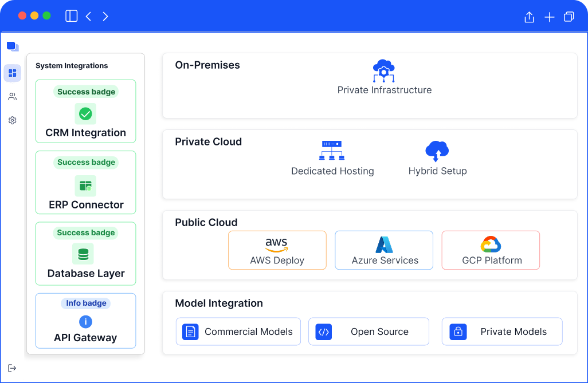Click the Model Integration heading
This screenshot has height=383, width=588.
tap(219, 303)
